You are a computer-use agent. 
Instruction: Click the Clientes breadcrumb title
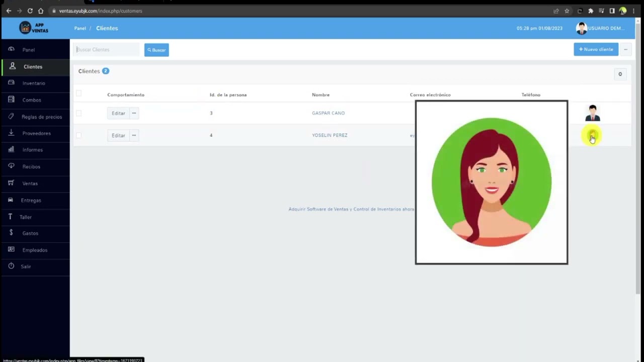(x=107, y=28)
